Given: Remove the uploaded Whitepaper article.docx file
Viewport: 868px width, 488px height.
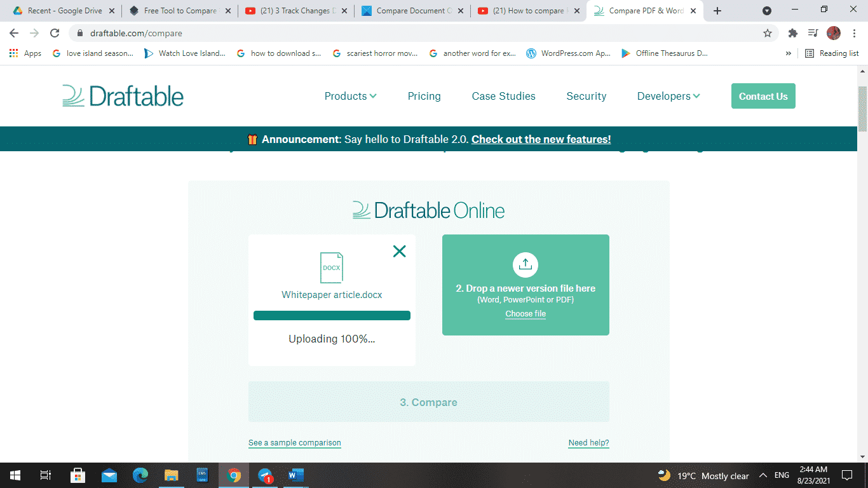Looking at the screenshot, I should coord(399,251).
